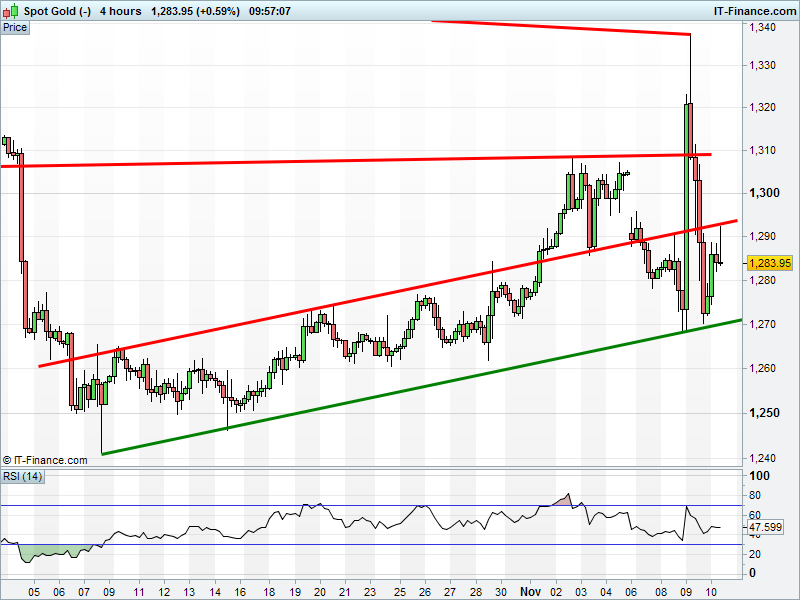Click the date label 16 on time axis
Image resolution: width=800 pixels, height=600 pixels.
pos(240,592)
